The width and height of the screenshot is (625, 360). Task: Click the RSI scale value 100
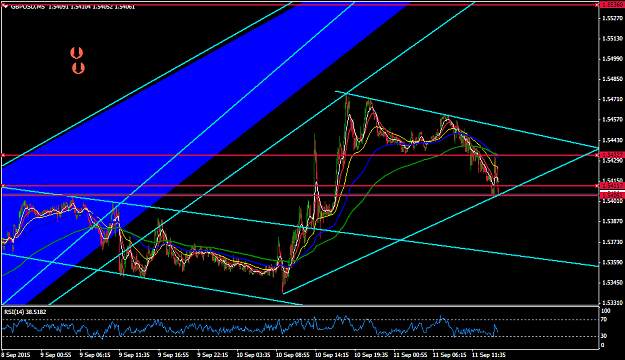(605, 311)
